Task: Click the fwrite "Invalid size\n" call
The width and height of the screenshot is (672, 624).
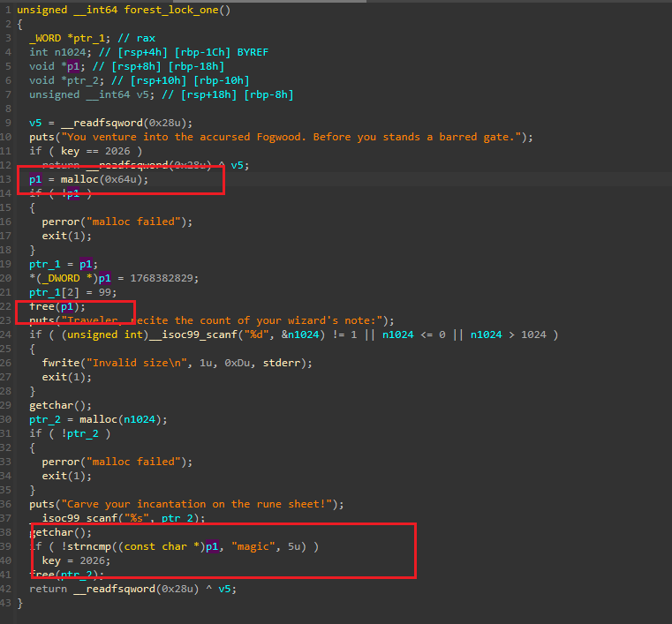Action: [177, 363]
